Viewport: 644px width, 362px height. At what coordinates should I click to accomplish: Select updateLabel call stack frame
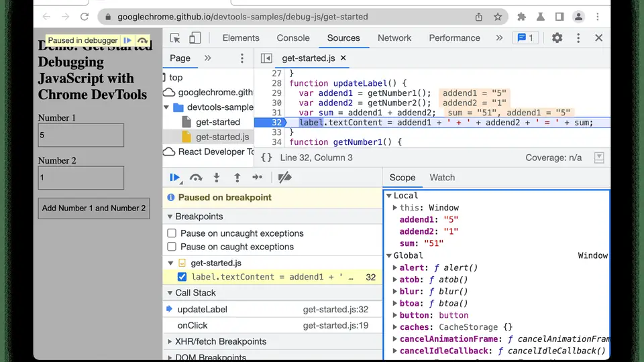pos(273,310)
